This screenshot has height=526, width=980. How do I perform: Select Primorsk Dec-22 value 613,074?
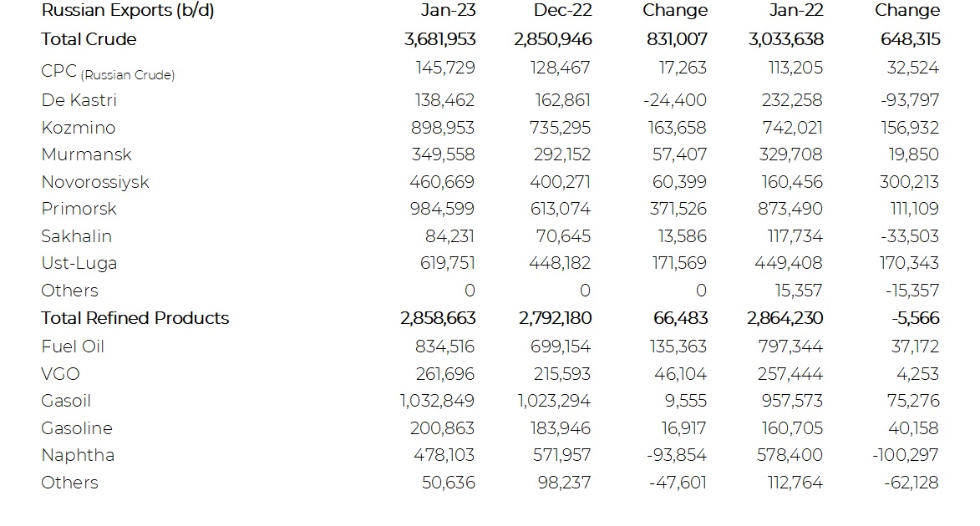coord(560,209)
